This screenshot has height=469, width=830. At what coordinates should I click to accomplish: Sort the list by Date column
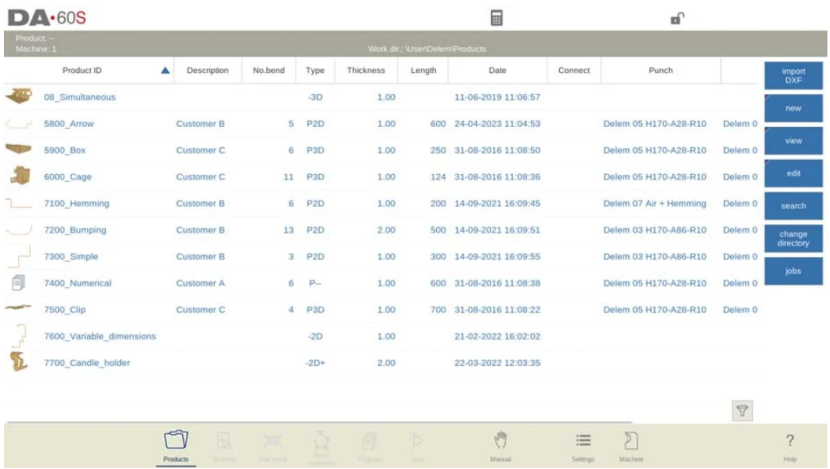[x=497, y=71]
